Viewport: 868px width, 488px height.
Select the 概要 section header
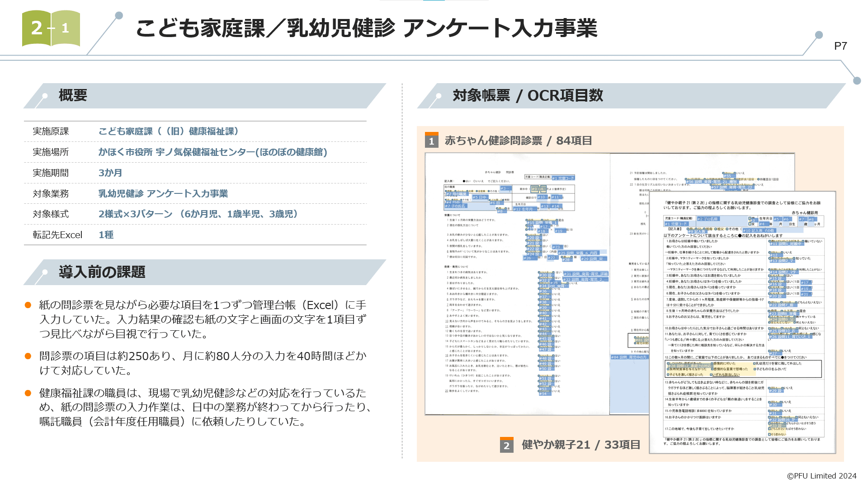[204, 95]
